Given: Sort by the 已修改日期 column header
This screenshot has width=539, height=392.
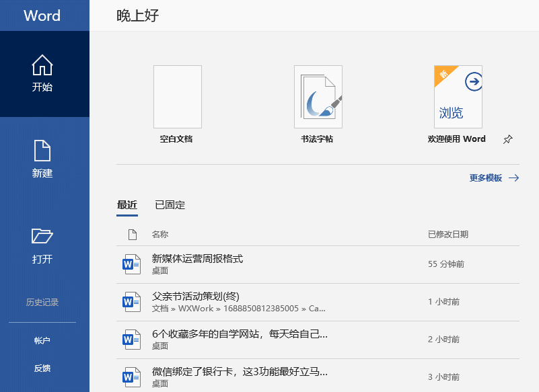Looking at the screenshot, I should (448, 235).
